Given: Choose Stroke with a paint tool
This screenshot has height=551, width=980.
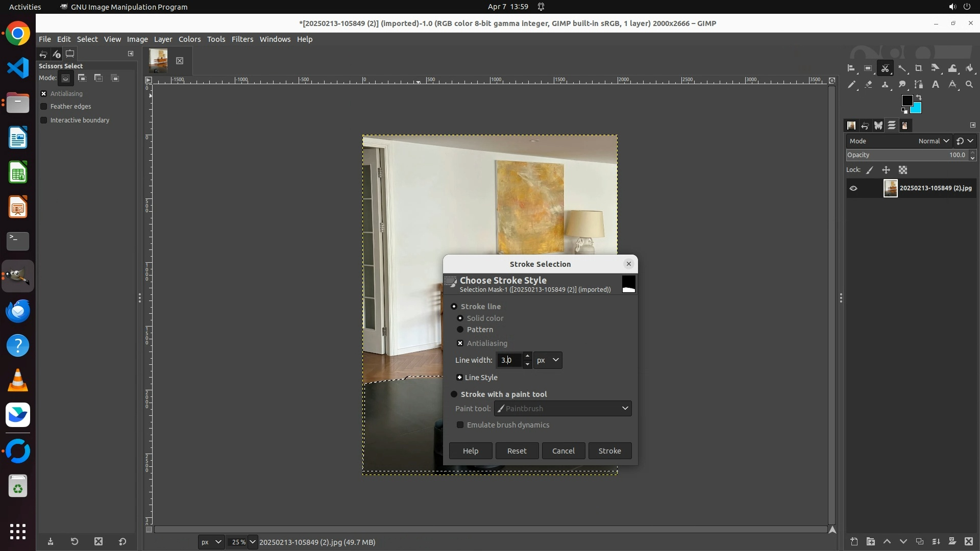Looking at the screenshot, I should (x=454, y=394).
